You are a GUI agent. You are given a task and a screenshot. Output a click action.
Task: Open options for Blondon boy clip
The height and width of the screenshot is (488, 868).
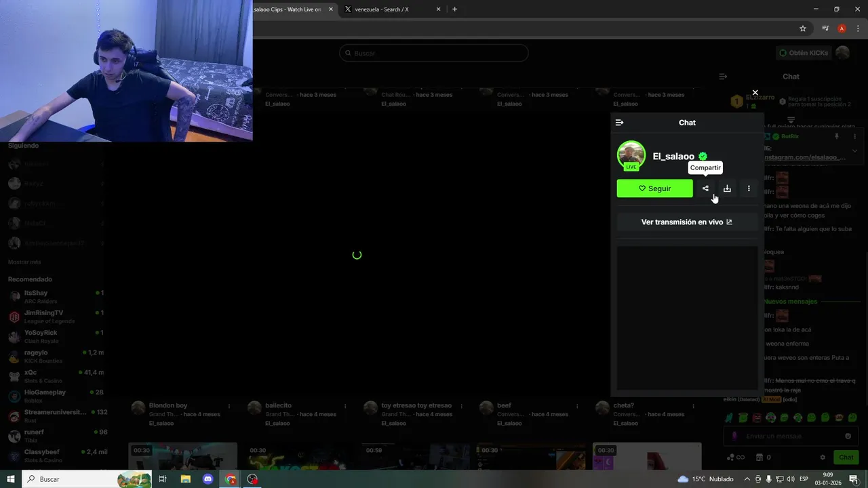coord(229,406)
